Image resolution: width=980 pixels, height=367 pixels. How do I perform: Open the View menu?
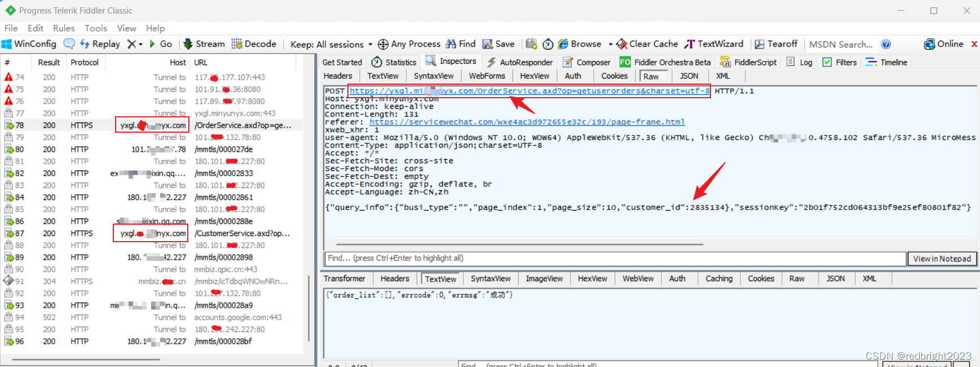[126, 28]
